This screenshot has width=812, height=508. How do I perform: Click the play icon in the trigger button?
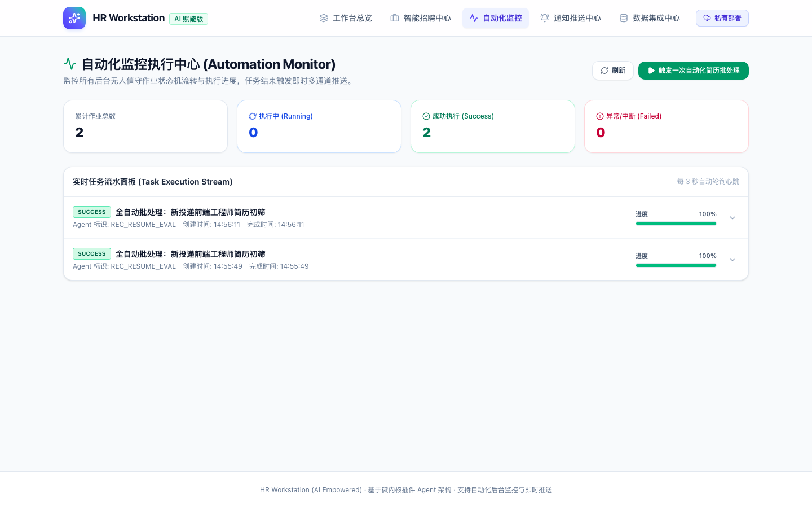tap(651, 71)
